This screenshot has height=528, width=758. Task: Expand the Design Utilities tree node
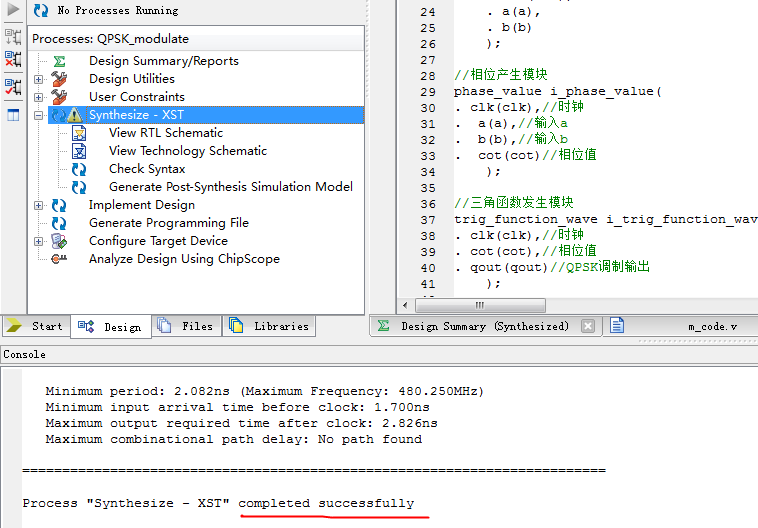(x=38, y=79)
